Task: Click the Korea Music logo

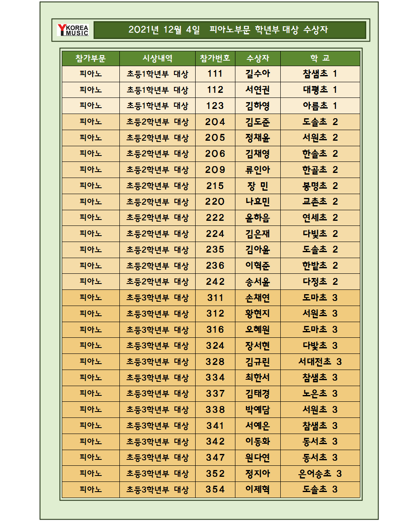Action: click(73, 30)
